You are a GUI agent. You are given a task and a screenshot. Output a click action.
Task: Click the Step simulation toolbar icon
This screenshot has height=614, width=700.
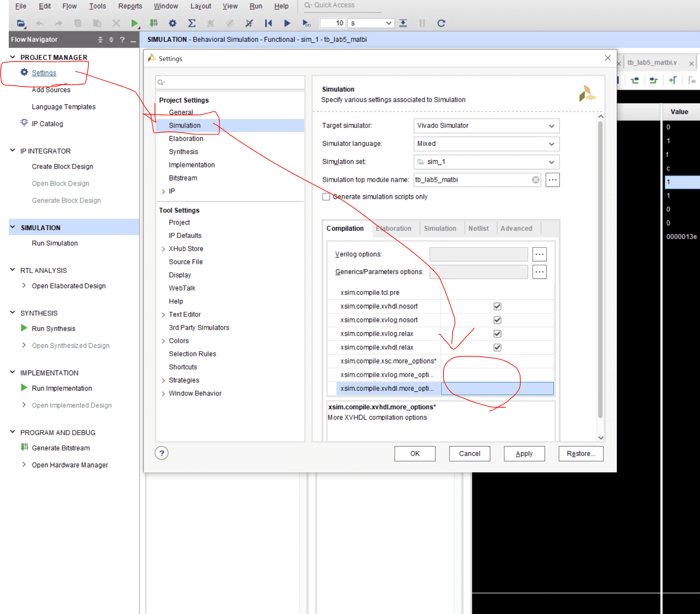point(403,23)
